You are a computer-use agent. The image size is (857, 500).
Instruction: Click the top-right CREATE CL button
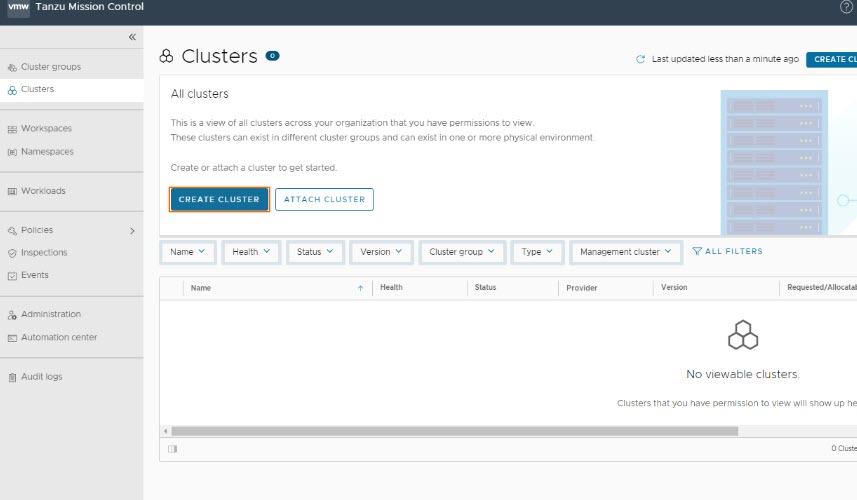tap(832, 59)
